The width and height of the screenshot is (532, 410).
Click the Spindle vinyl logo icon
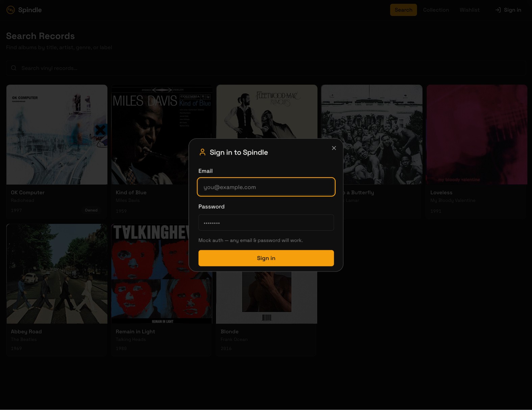click(x=11, y=10)
